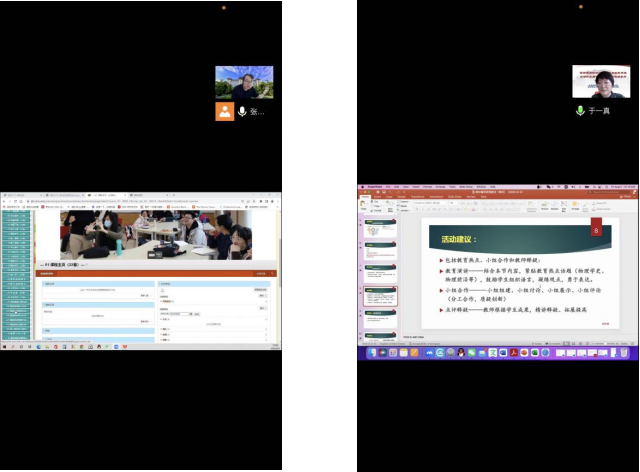Click the orange participant avatar icon

[224, 111]
